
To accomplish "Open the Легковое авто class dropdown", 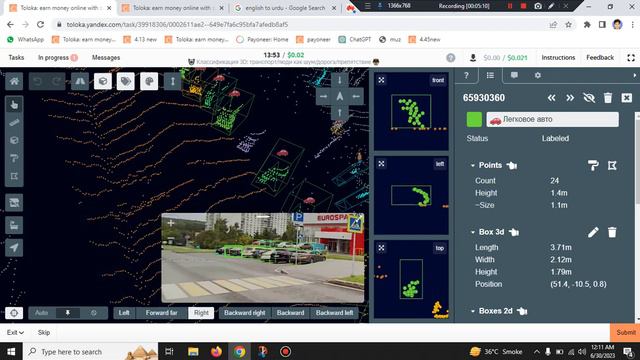I will (552, 120).
